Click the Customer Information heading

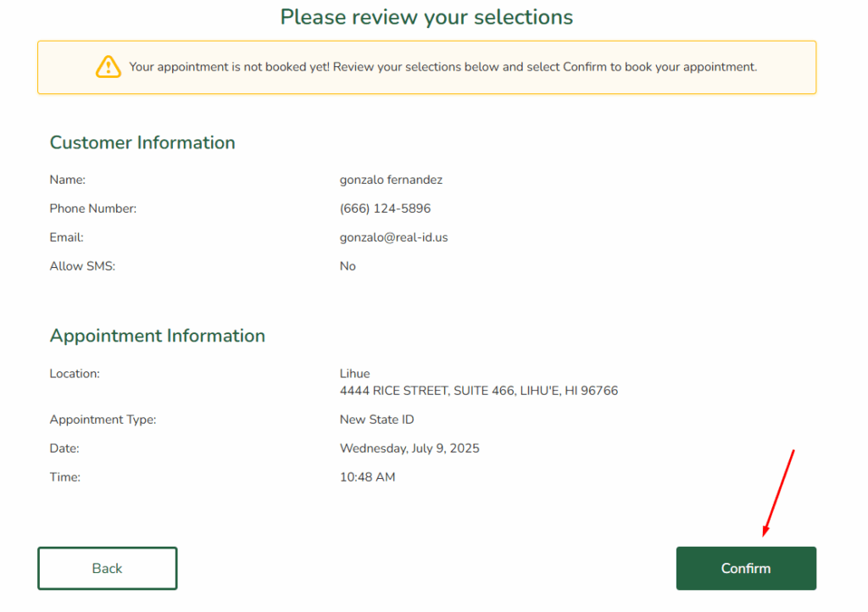point(142,142)
